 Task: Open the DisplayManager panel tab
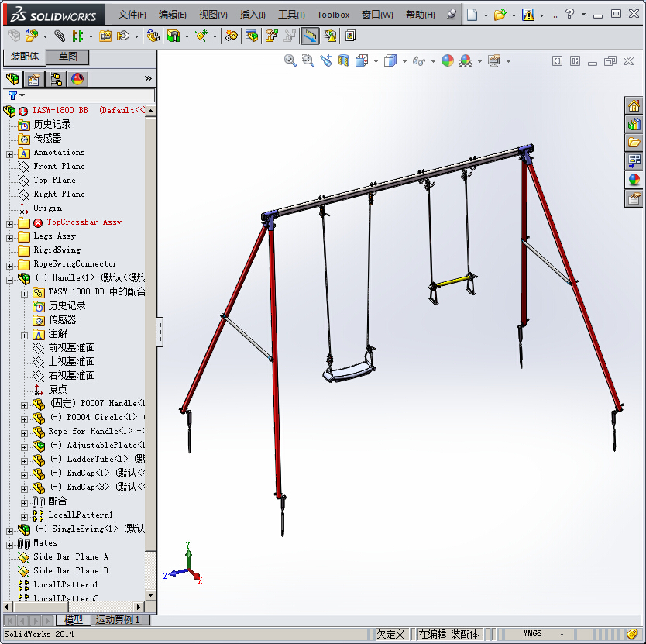77,78
